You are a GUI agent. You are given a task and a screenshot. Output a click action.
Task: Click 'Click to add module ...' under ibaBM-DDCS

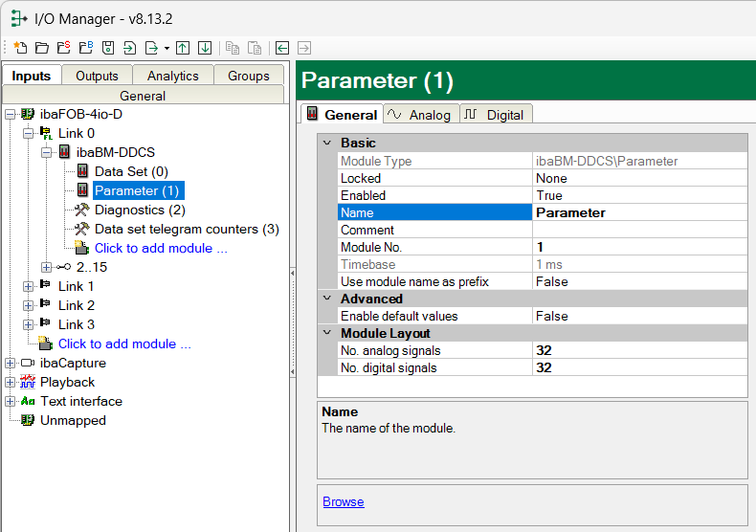pyautogui.click(x=161, y=248)
